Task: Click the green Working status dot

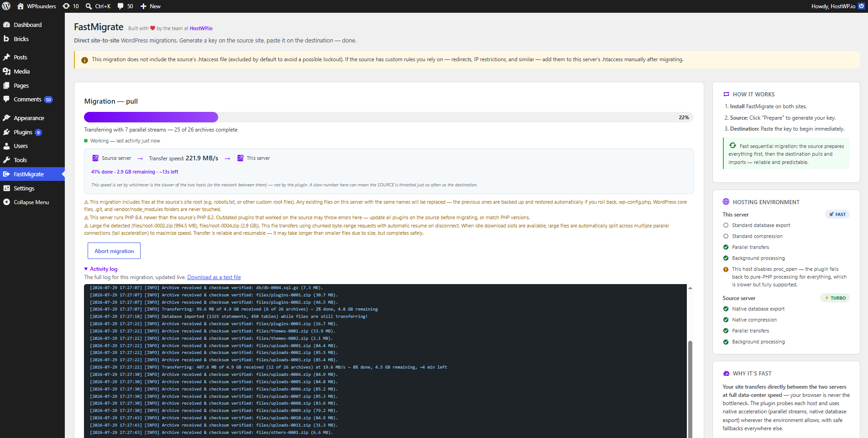Action: (x=86, y=141)
